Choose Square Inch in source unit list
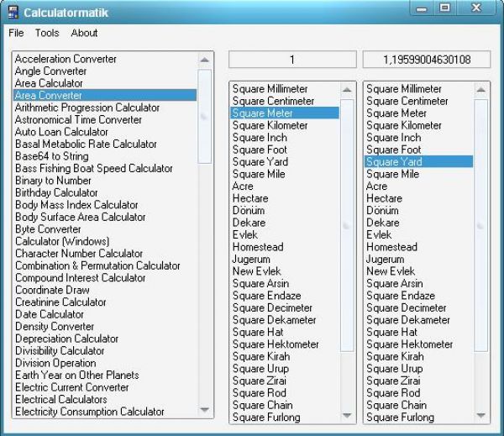Image resolution: width=504 pixels, height=436 pixels. tap(285, 138)
